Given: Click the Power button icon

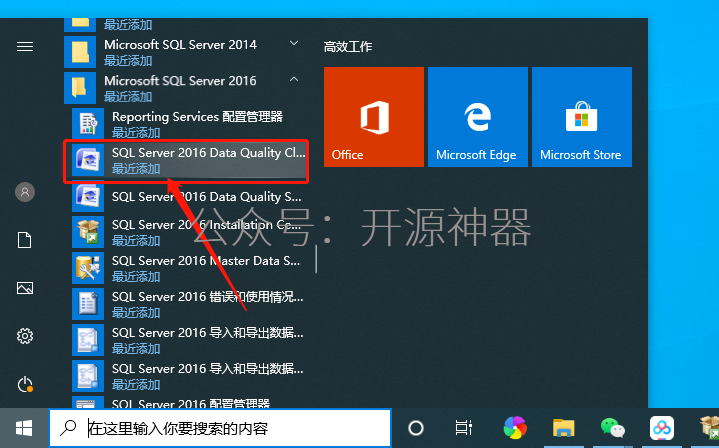Looking at the screenshot, I should coord(25,384).
